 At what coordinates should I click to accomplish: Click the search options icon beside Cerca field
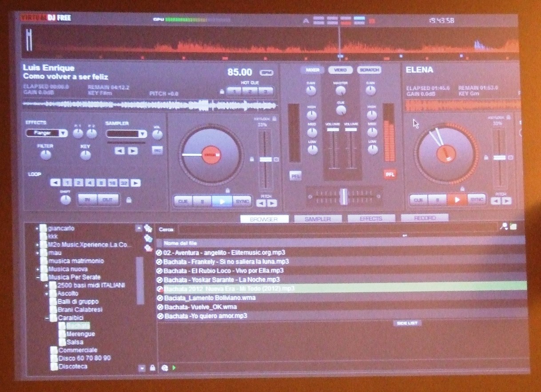pyautogui.click(x=504, y=226)
